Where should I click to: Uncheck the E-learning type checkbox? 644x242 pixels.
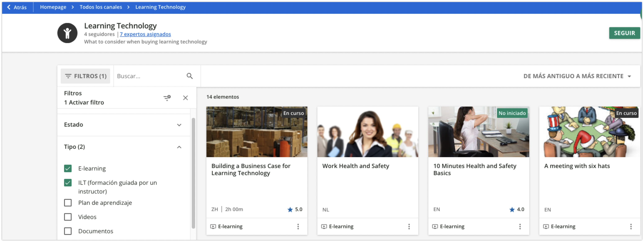click(68, 168)
